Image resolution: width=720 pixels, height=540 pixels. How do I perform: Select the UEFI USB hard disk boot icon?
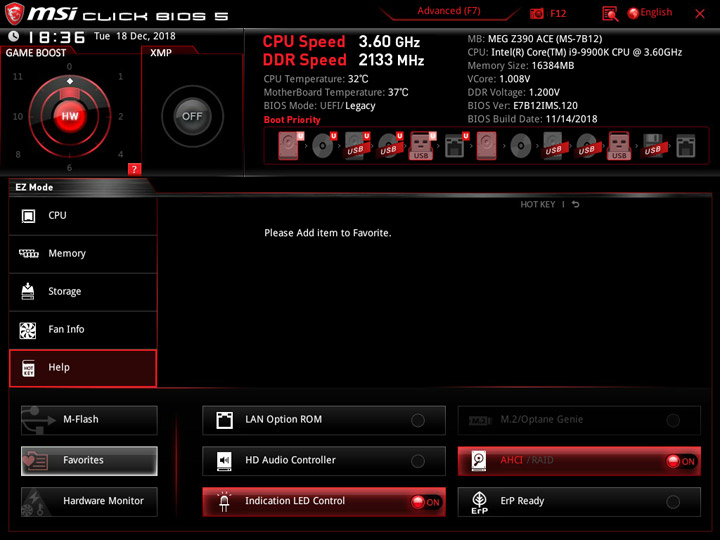[x=357, y=146]
